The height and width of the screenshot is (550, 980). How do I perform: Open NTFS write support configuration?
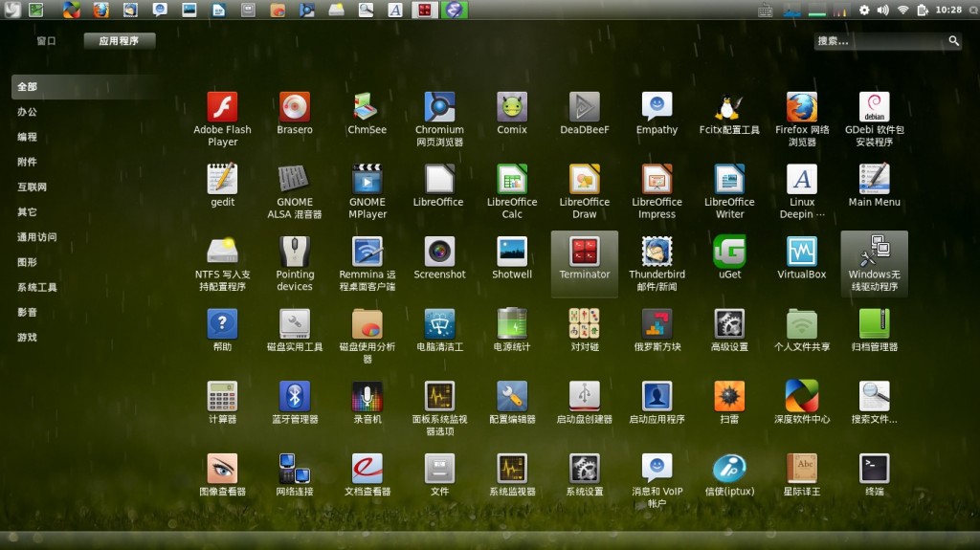click(x=222, y=264)
